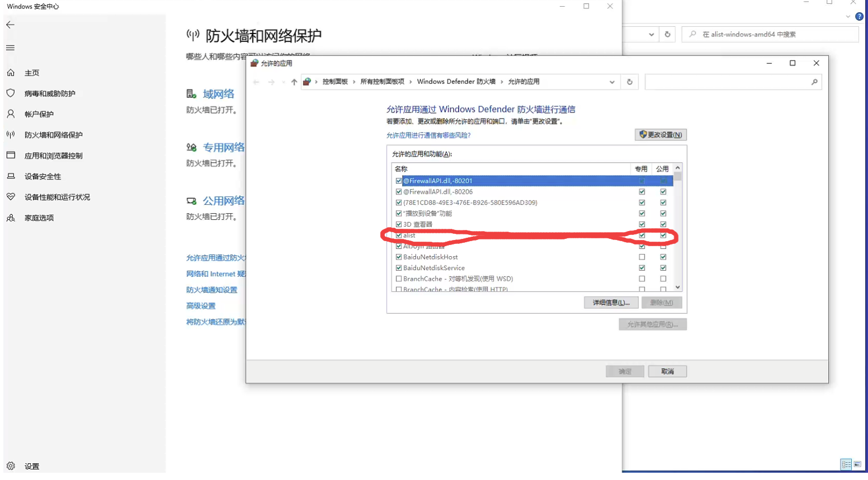This screenshot has width=868, height=480.
Task: Open the 防火墙通知设置 link
Action: [212, 290]
